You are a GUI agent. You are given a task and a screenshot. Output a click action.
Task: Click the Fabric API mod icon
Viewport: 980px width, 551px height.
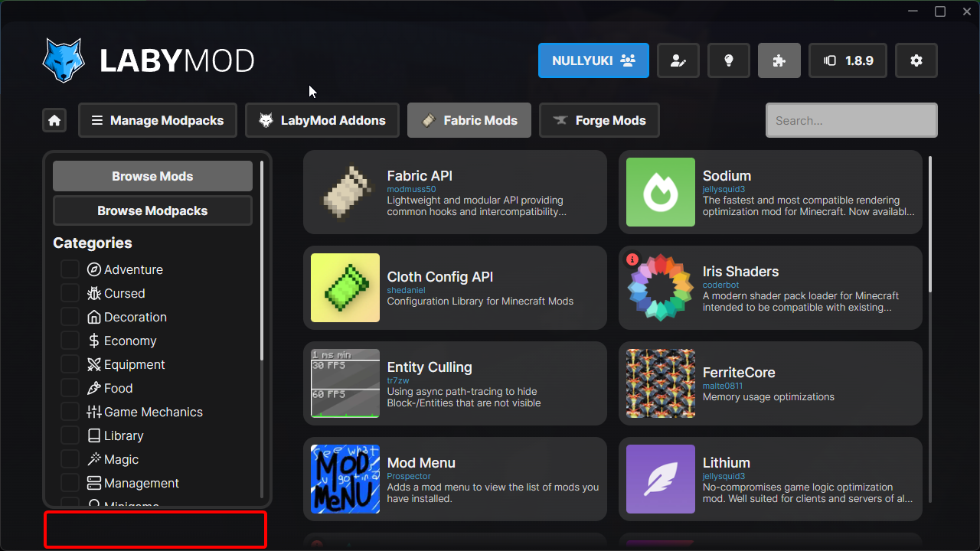pyautogui.click(x=345, y=192)
